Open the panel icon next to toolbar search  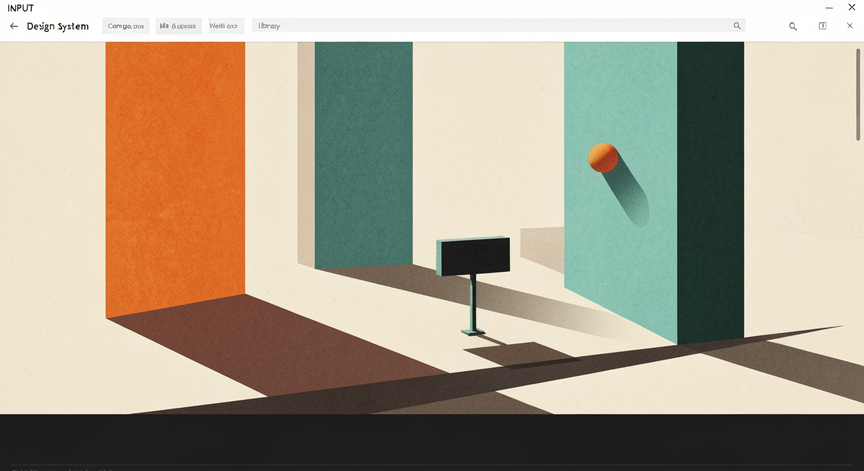point(822,26)
